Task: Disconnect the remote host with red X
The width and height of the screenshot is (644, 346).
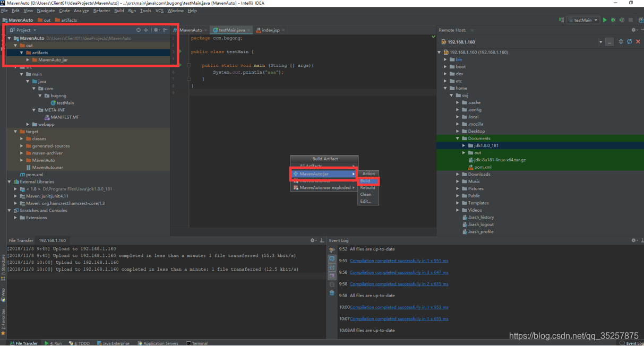Action: (x=638, y=41)
